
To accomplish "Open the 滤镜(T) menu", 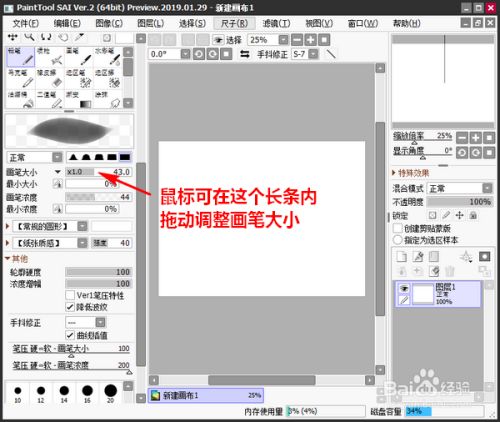I will [x=276, y=23].
